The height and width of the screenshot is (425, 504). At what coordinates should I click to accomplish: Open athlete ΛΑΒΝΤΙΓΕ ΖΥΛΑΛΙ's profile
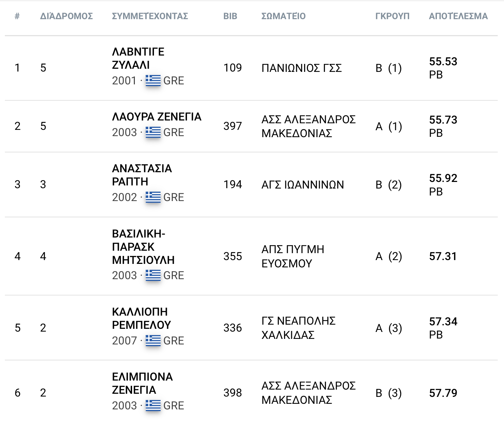pyautogui.click(x=138, y=58)
